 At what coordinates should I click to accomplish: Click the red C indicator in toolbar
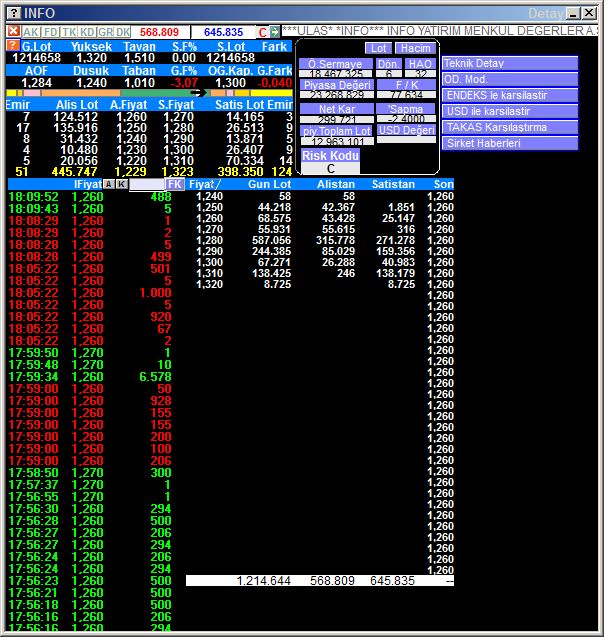263,32
